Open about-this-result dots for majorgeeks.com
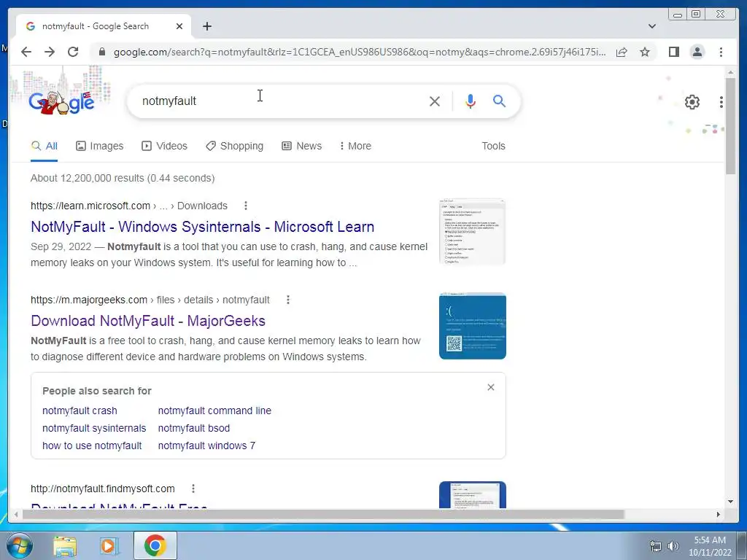This screenshot has height=560, width=747. (287, 300)
